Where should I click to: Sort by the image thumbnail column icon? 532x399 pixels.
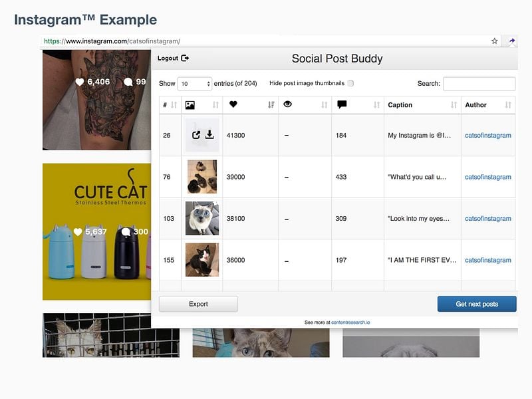(190, 105)
